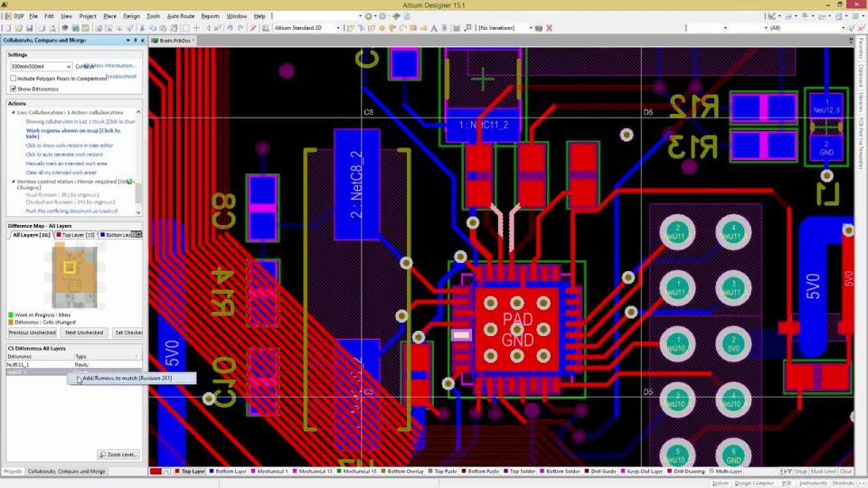This screenshot has height=488, width=868.
Task: Enable Include Polygon Pours in Comparison
Action: pyautogui.click(x=14, y=79)
